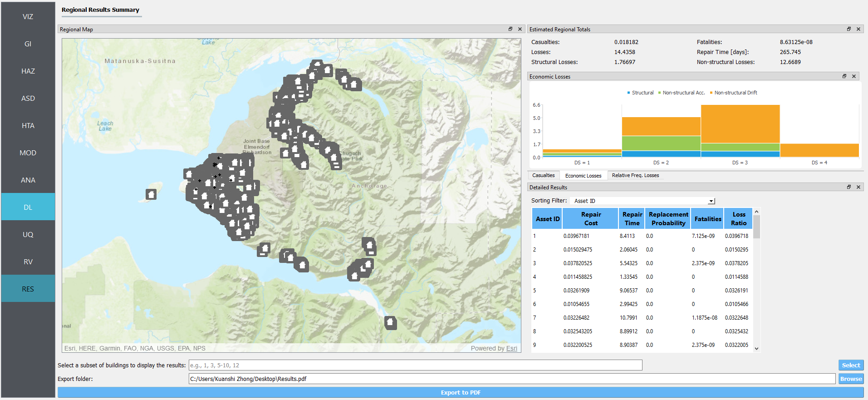The height and width of the screenshot is (400, 868).
Task: Click the detailed results scrollbar down arrow
Action: pos(756,349)
